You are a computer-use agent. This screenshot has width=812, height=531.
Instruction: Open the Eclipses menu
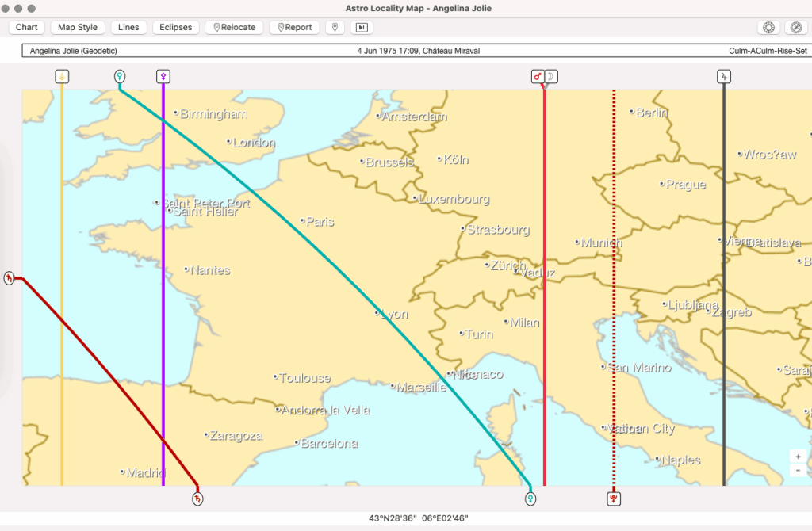175,27
